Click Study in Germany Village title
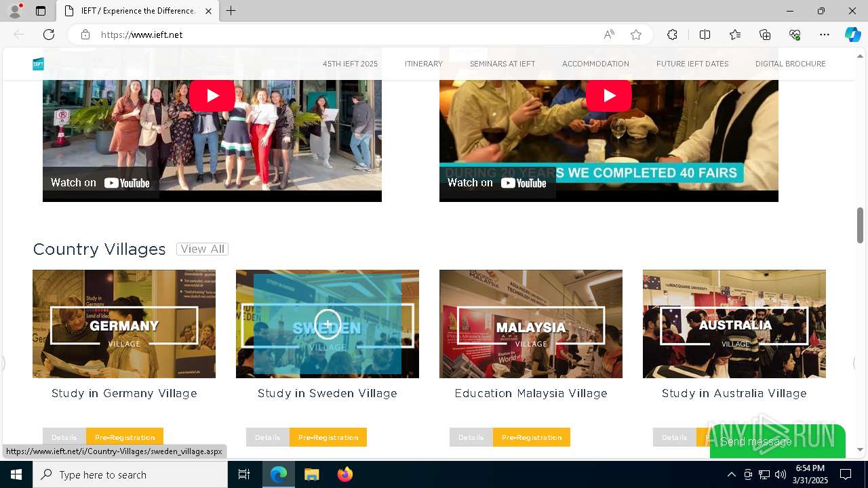Viewport: 868px width, 488px height. (x=124, y=393)
